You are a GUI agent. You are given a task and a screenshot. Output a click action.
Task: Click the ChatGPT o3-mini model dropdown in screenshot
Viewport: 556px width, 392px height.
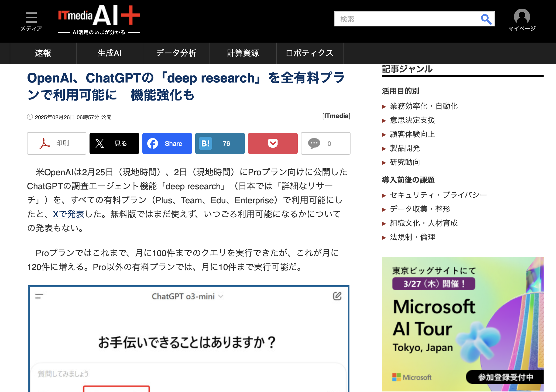(x=188, y=296)
